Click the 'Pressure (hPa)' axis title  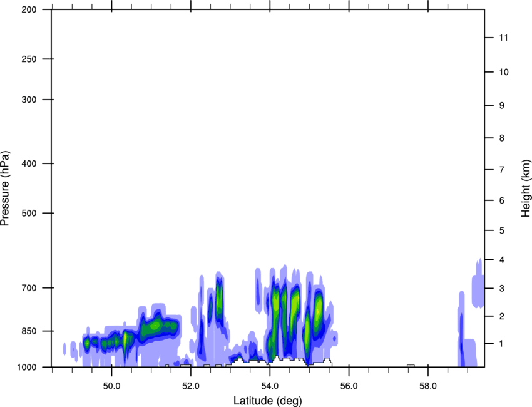coord(5,188)
